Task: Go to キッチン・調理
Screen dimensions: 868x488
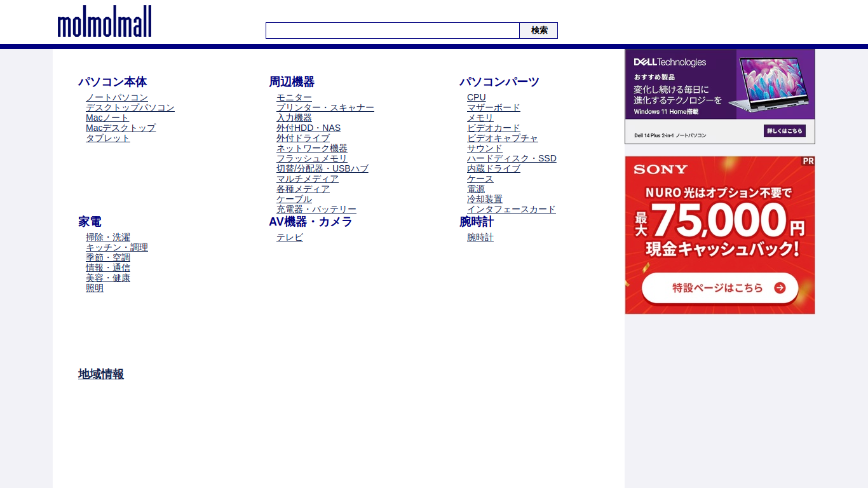Action: click(x=117, y=247)
